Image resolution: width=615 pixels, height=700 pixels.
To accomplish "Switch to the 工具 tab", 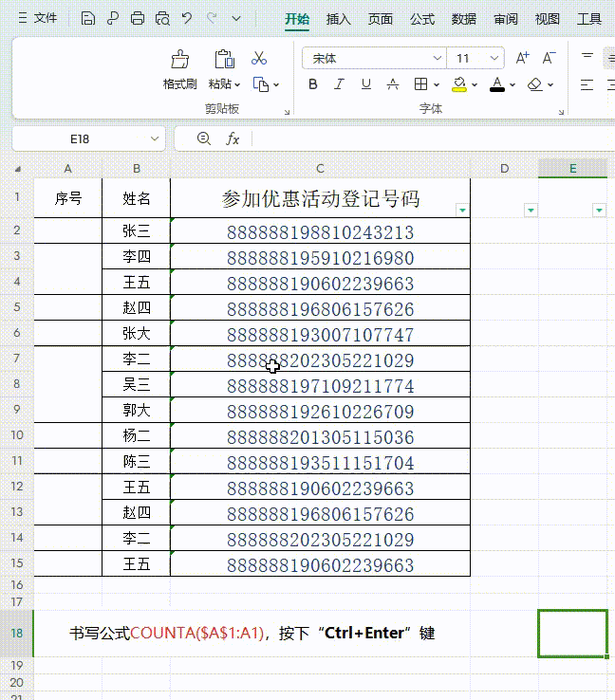I will [x=589, y=19].
